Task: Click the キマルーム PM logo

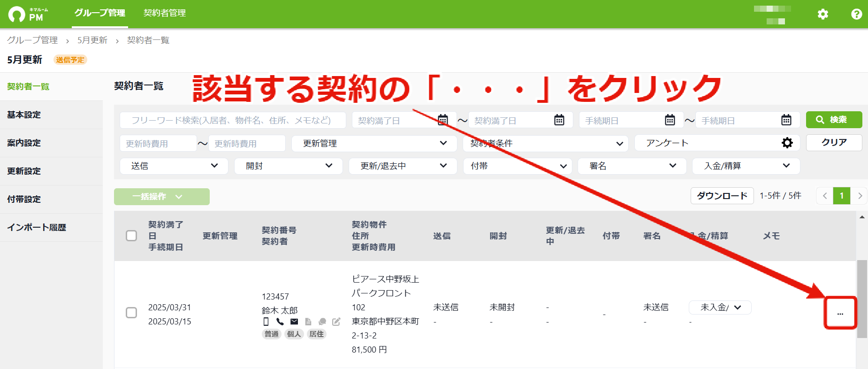Action: tap(29, 14)
